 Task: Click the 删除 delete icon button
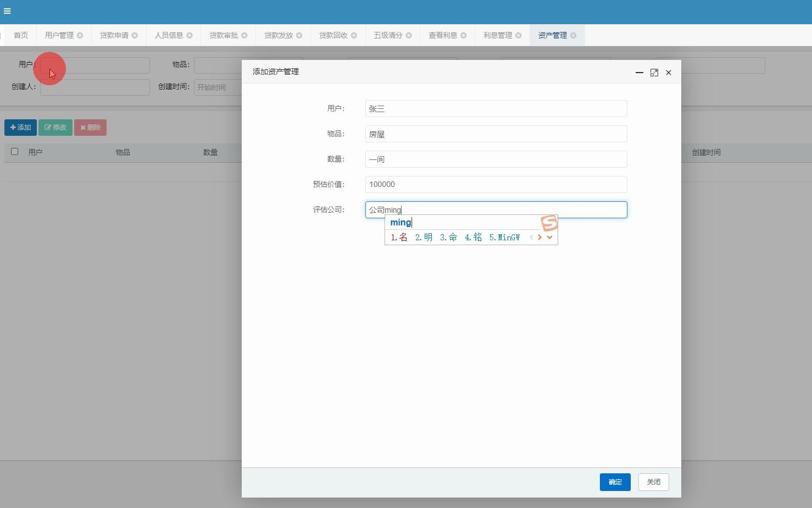tap(90, 127)
